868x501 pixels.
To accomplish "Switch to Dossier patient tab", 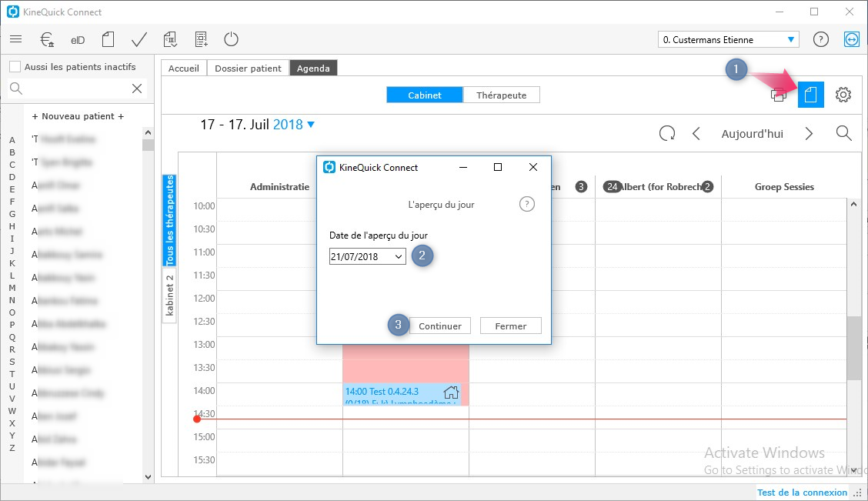I will pos(248,68).
